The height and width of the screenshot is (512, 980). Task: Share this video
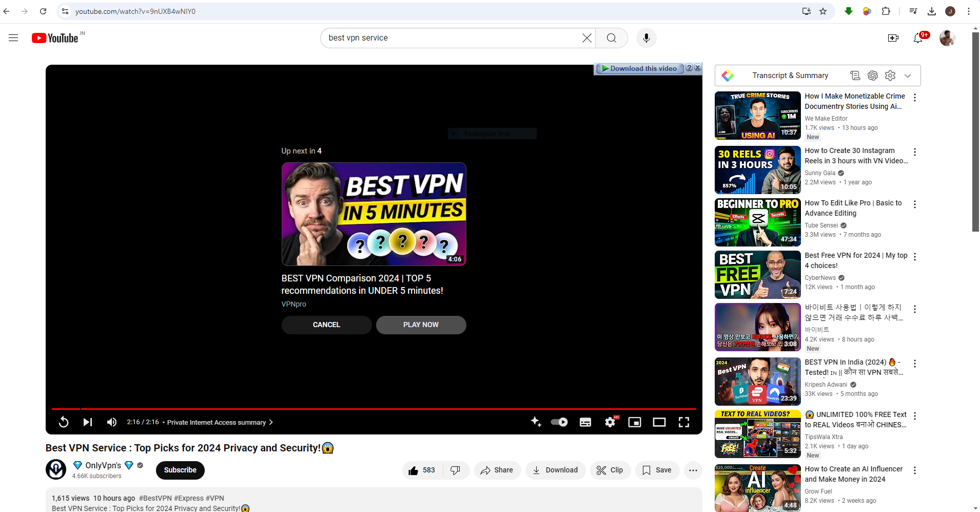point(497,470)
